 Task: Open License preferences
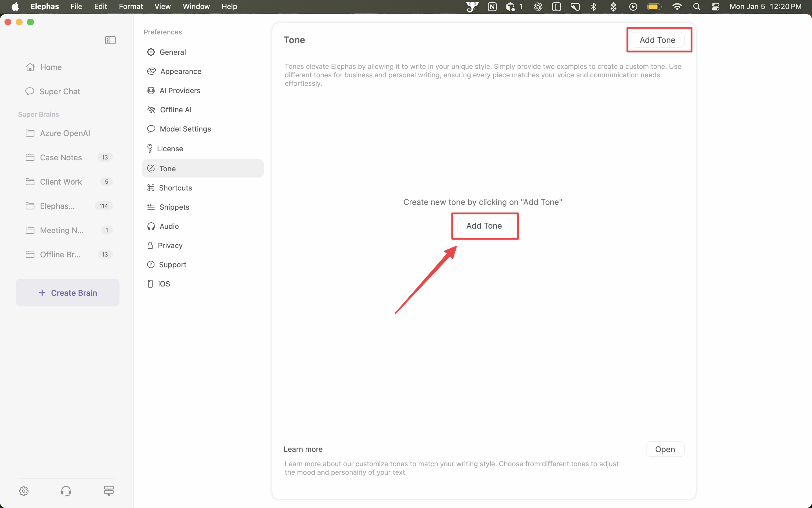(x=203, y=148)
